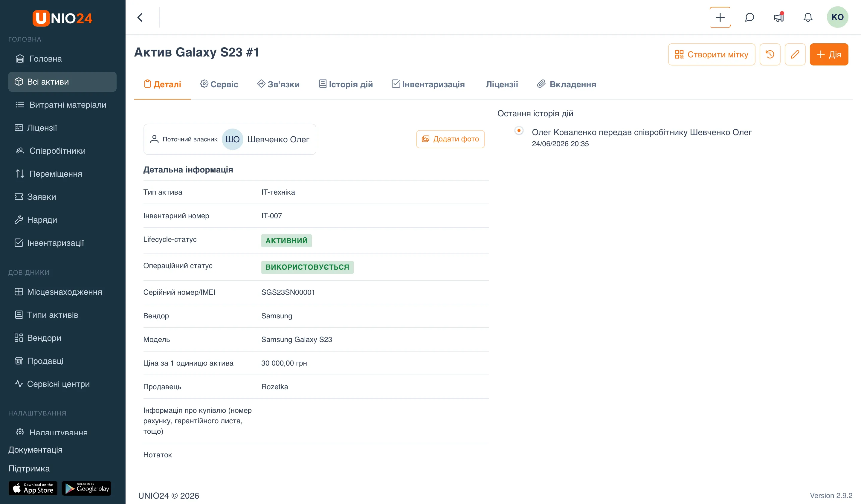Open 'Типи активів' sidebar item
This screenshot has height=504, width=861.
click(62, 315)
